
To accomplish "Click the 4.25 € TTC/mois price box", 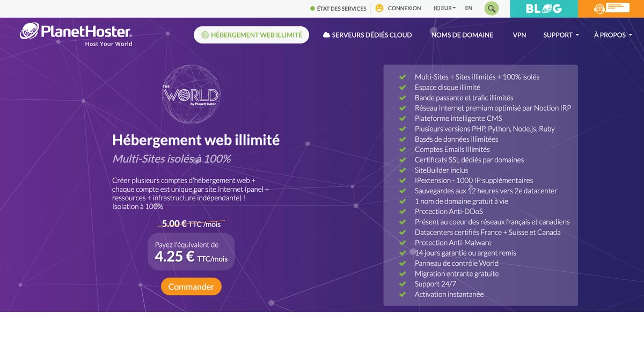I will (192, 251).
